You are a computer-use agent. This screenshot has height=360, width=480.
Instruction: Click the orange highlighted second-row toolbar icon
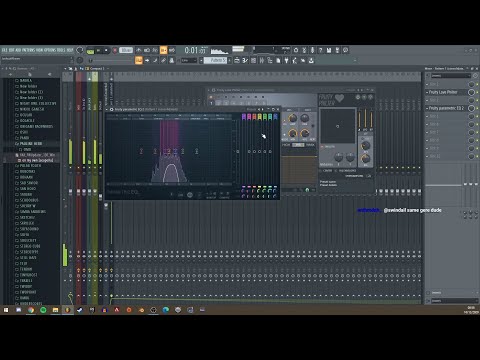tap(139, 60)
